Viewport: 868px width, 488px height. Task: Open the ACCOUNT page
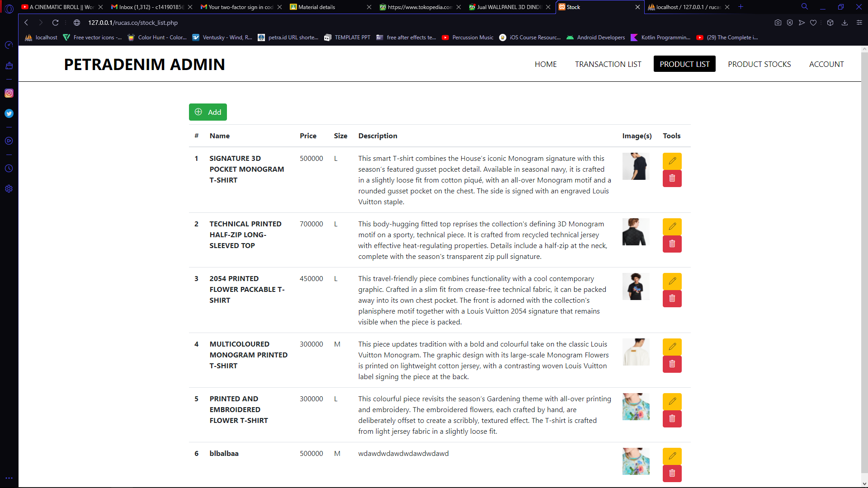(826, 64)
